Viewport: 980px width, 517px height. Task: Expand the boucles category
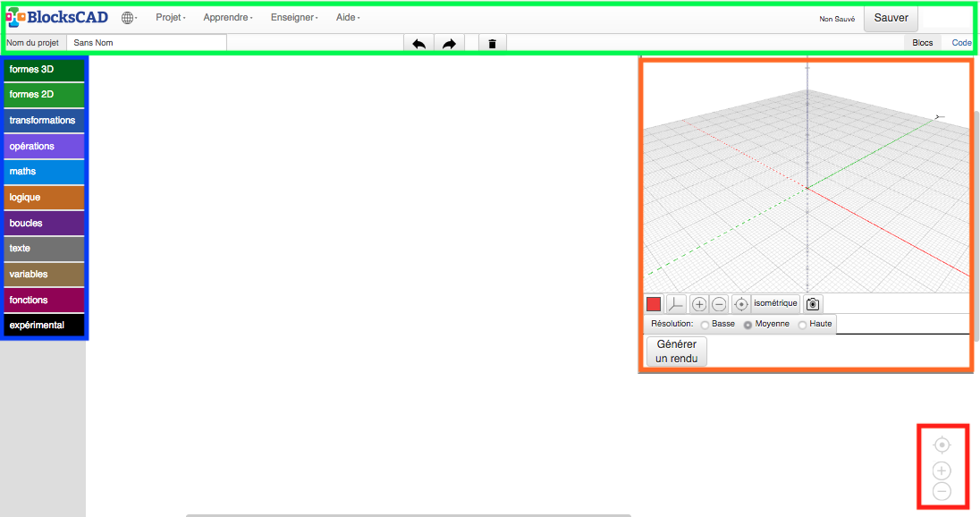(44, 223)
